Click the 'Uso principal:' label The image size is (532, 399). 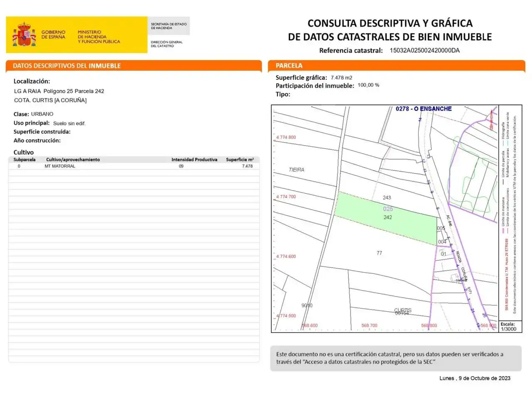(x=32, y=123)
